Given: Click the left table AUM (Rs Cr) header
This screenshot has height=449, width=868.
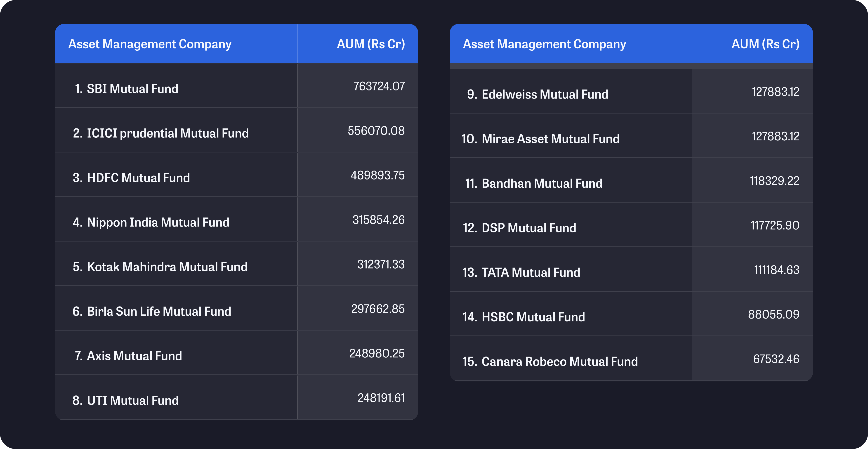Looking at the screenshot, I should click(x=371, y=44).
